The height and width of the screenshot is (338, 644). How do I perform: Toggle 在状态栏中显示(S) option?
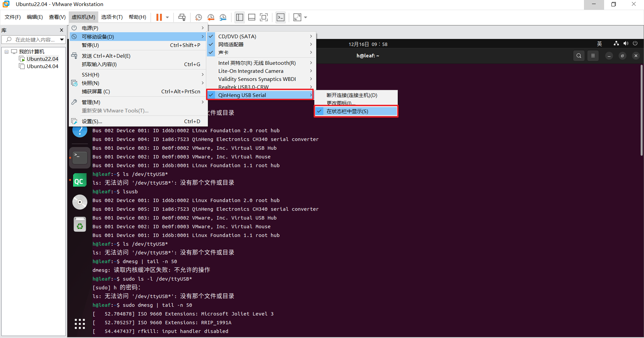tap(356, 111)
